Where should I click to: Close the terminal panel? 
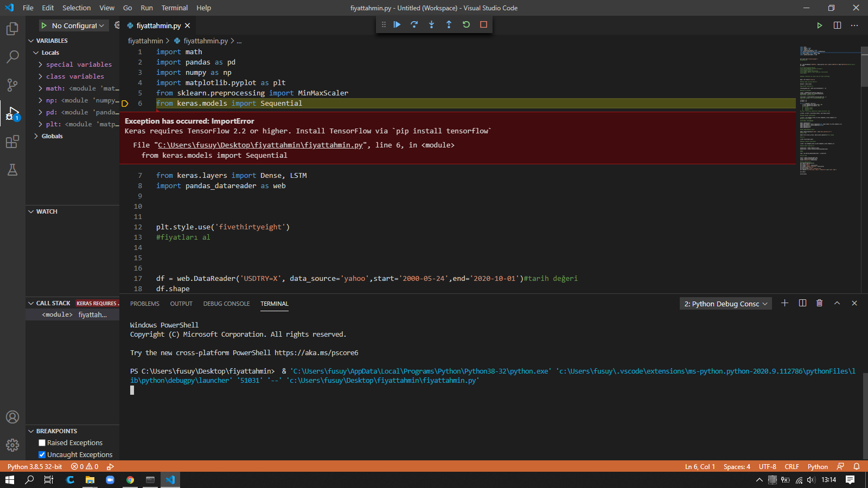pos(854,303)
